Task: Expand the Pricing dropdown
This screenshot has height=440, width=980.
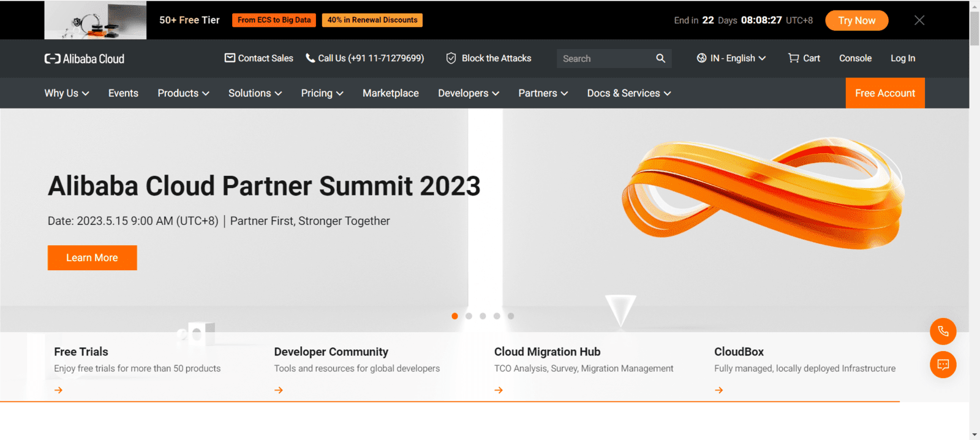Action: point(322,93)
